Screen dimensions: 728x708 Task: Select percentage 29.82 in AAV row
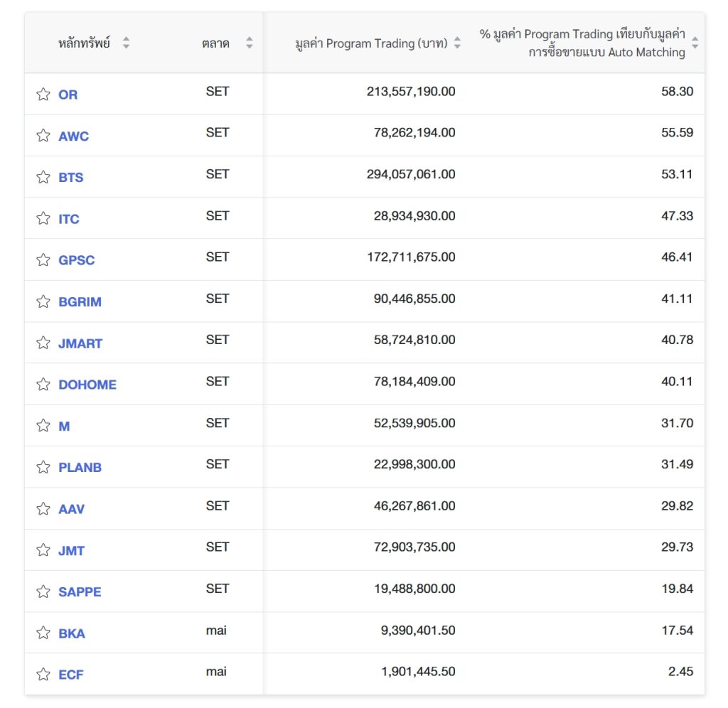677,506
